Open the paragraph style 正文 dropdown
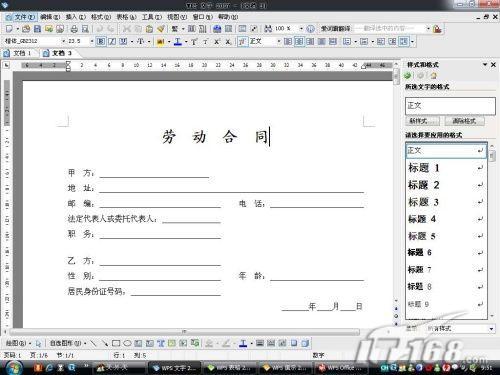The height and width of the screenshot is (375, 500). click(279, 41)
